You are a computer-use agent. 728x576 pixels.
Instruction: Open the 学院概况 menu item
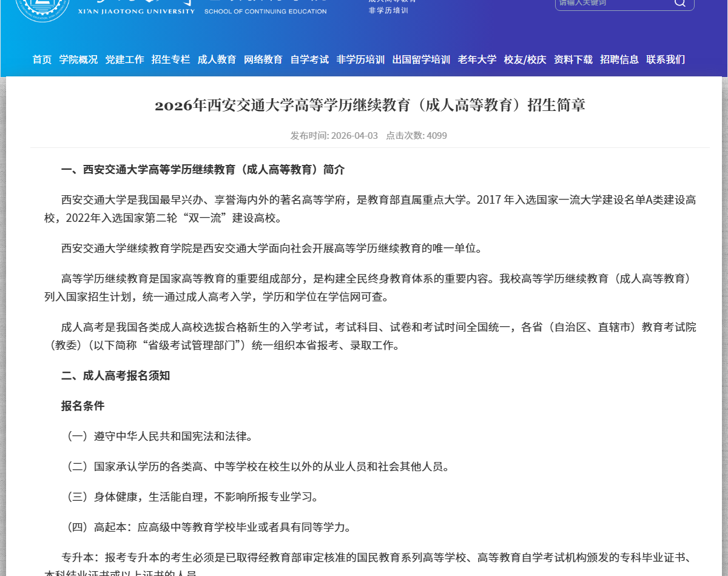click(x=78, y=59)
